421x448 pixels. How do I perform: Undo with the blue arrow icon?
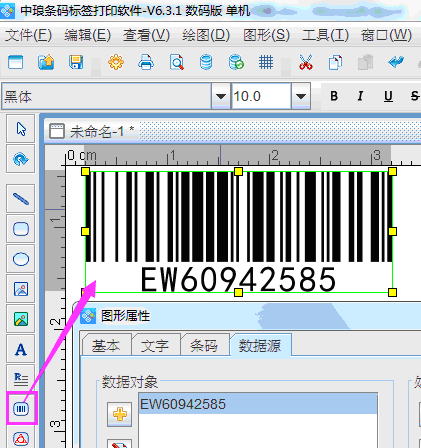pyautogui.click(x=396, y=62)
